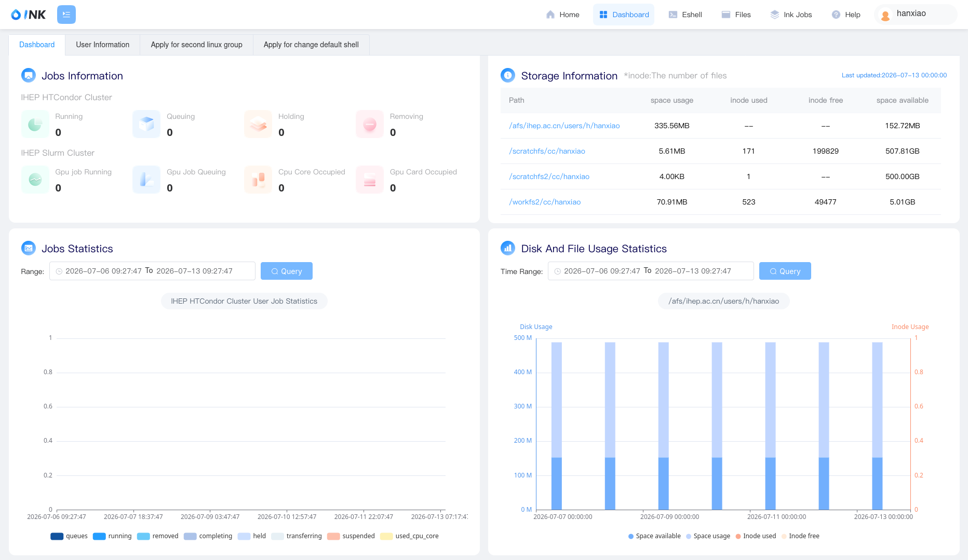This screenshot has width=968, height=560.
Task: Open the Ink Jobs page
Action: pyautogui.click(x=791, y=15)
